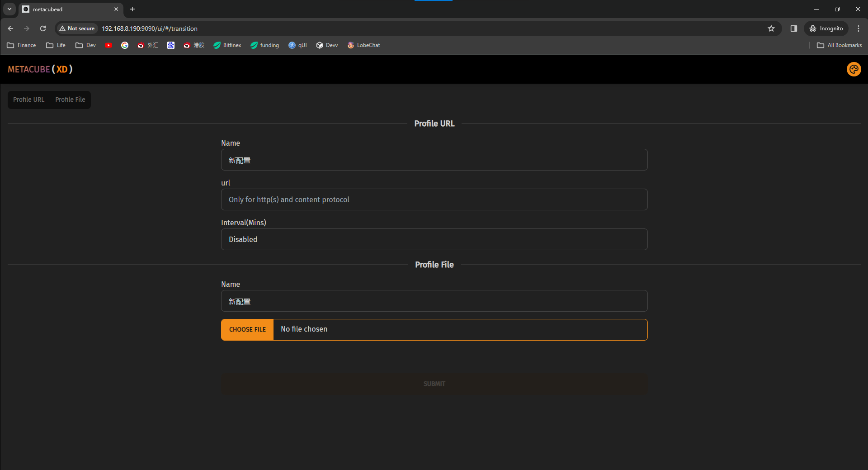The width and height of the screenshot is (868, 470).
Task: Open the funding bookmark
Action: click(265, 45)
